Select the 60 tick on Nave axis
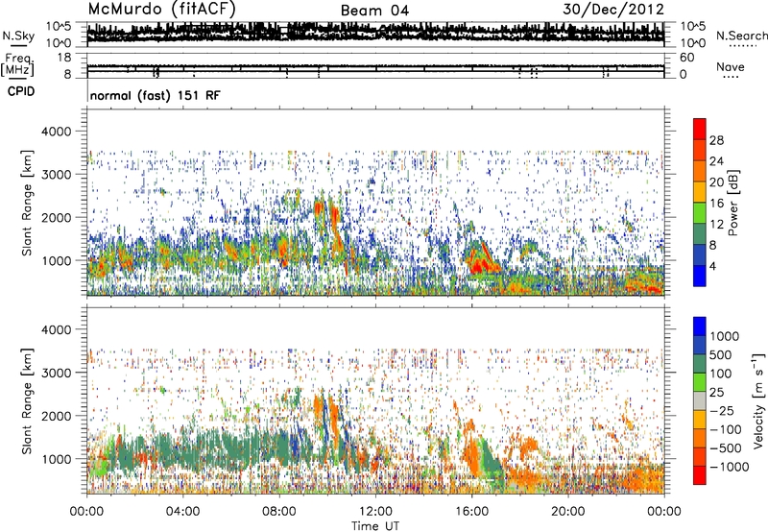The image size is (768, 532). click(x=687, y=58)
